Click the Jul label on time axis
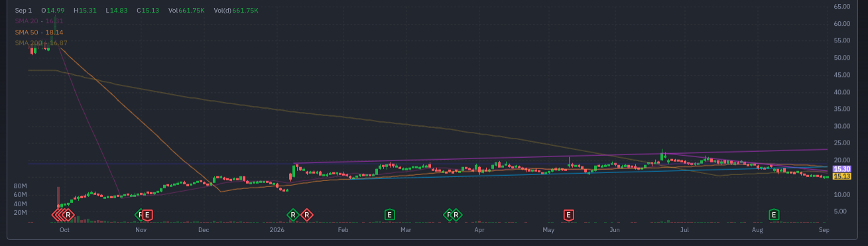This screenshot has height=246, width=868. [684, 230]
